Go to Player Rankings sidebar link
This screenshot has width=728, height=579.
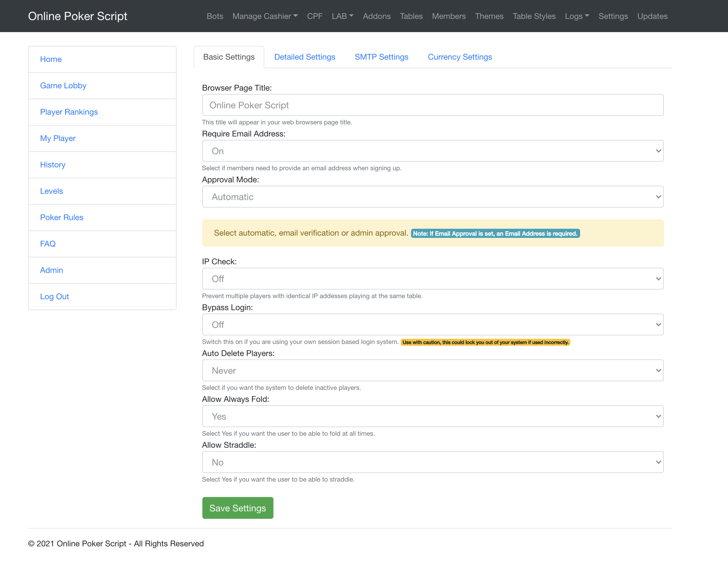coord(69,112)
